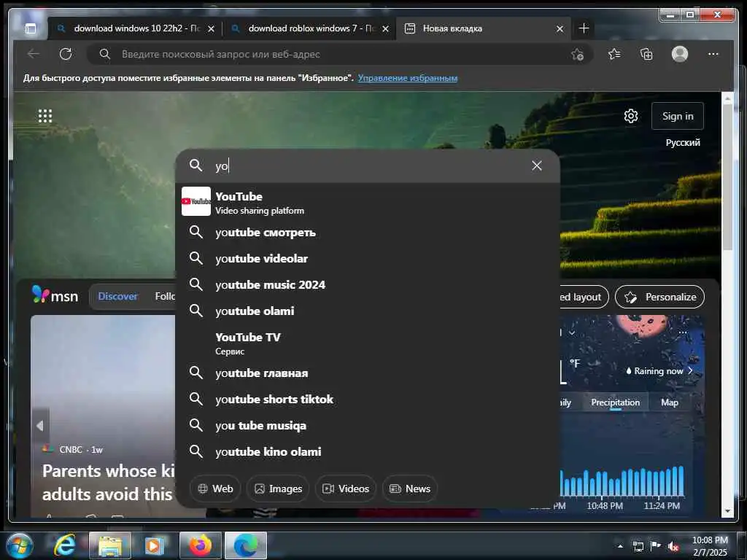Screen dimensions: 747x560
Task: Open the Windows Start button
Action: (x=19, y=545)
